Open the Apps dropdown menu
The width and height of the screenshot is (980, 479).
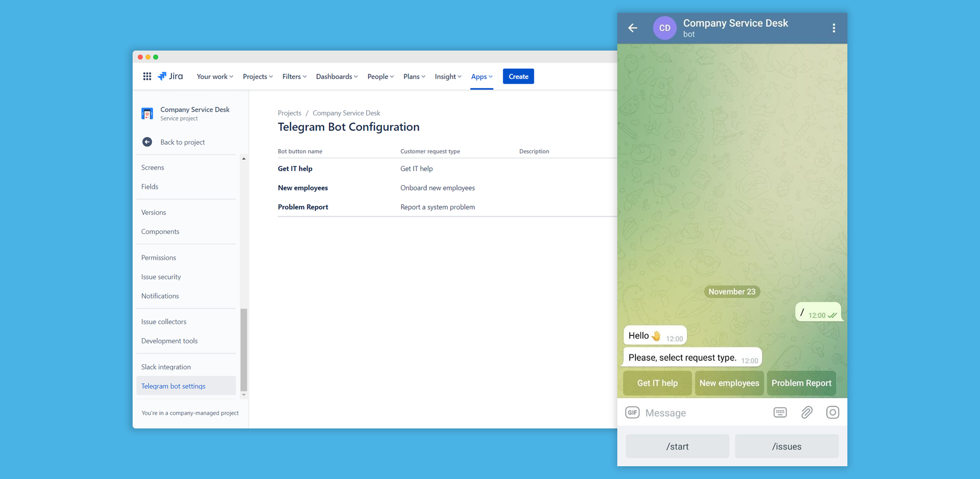click(x=481, y=77)
